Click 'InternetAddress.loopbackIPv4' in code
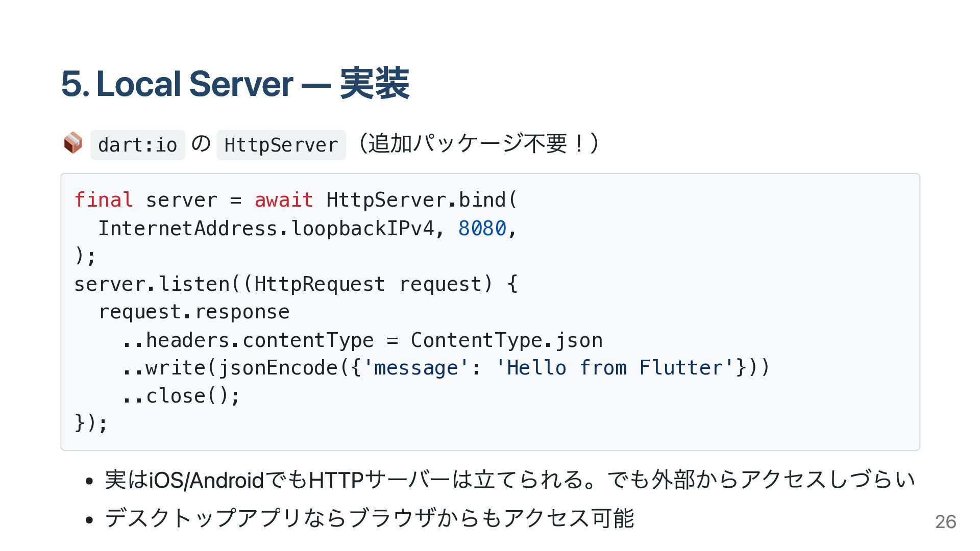 click(x=266, y=229)
